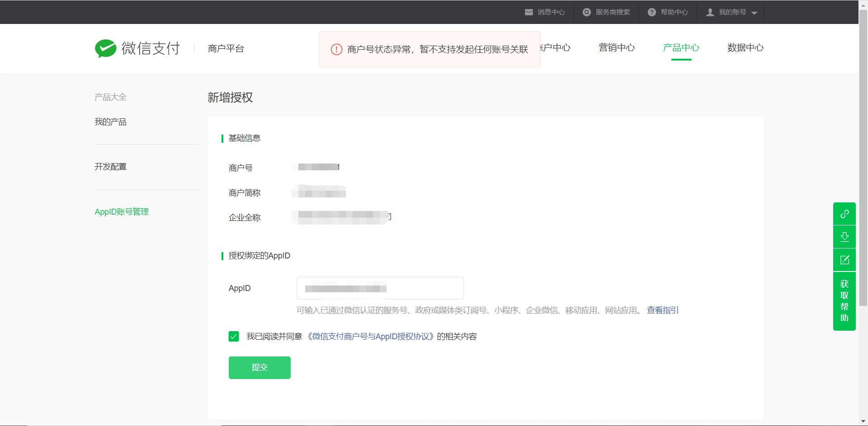Click the 我已阅读并同意 agreement text

(274, 337)
